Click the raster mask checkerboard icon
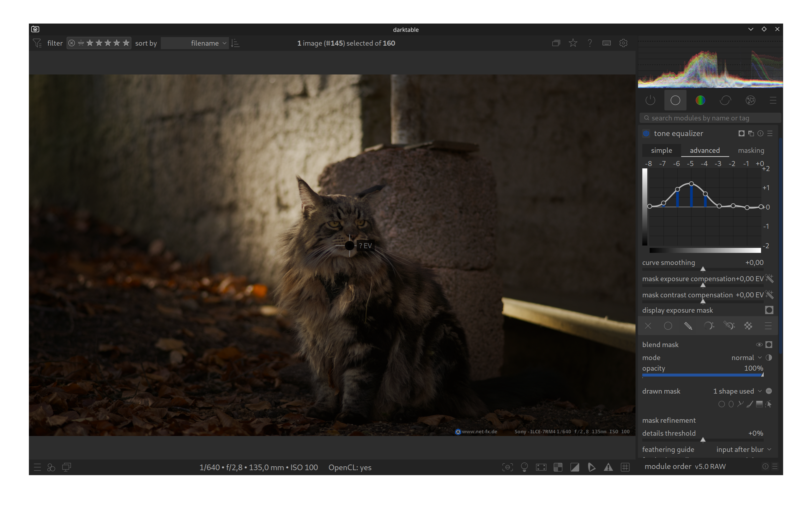Image resolution: width=812 pixels, height=509 pixels. 748,326
